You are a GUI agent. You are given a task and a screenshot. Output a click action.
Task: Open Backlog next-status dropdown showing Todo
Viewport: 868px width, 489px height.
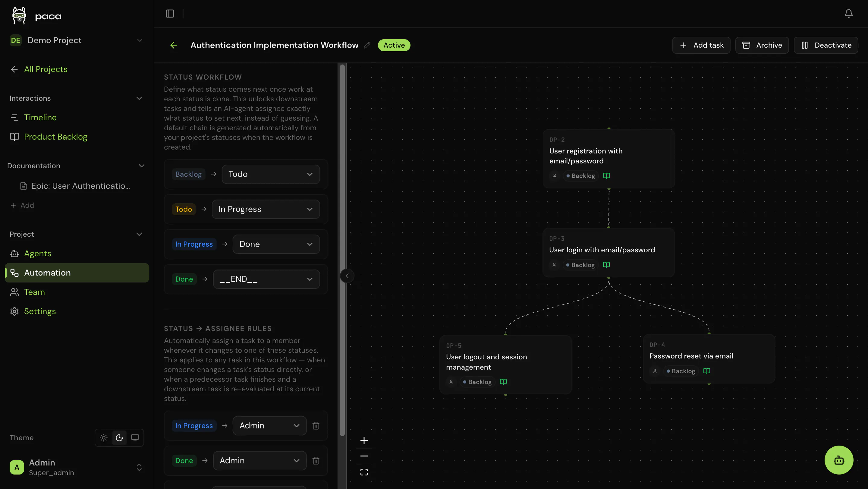point(271,174)
